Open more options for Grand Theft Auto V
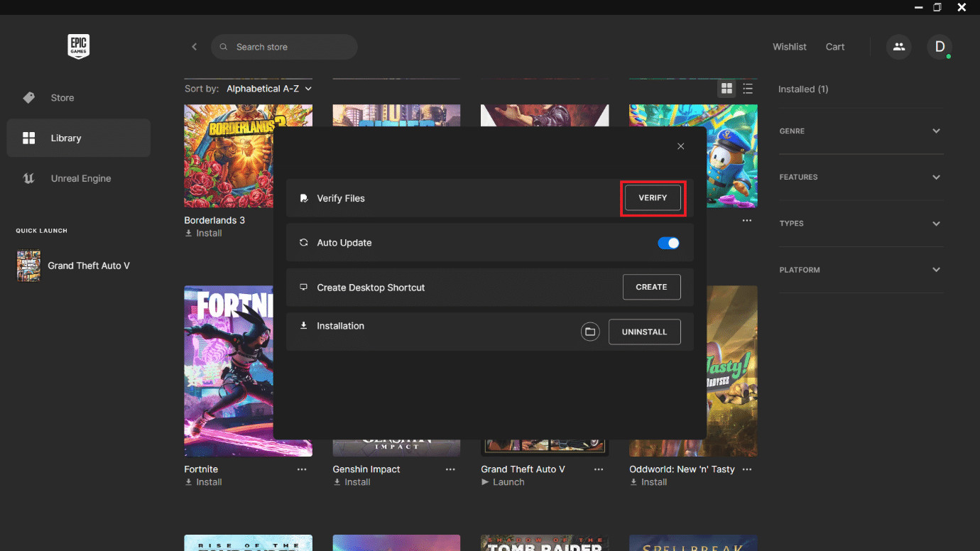 click(599, 469)
